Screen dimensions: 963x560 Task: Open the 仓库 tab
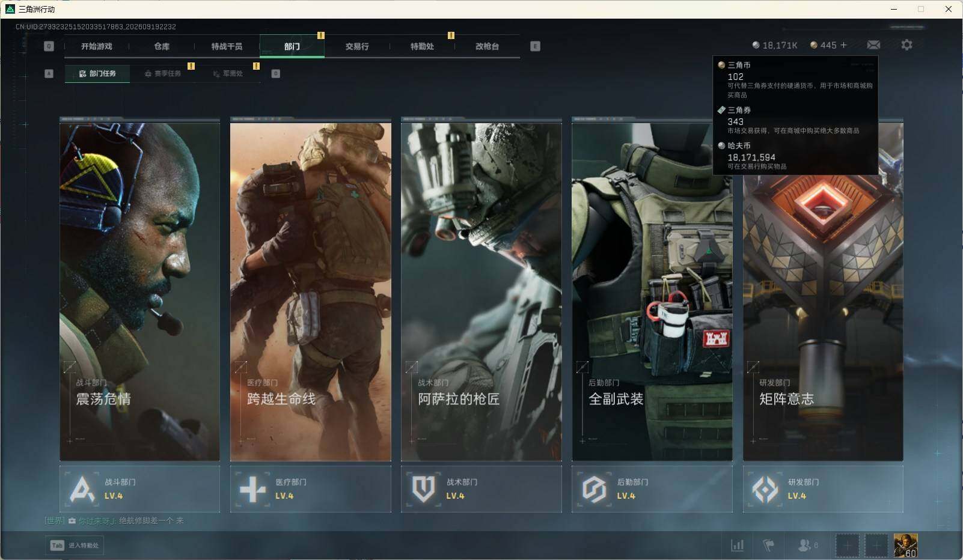pyautogui.click(x=162, y=46)
